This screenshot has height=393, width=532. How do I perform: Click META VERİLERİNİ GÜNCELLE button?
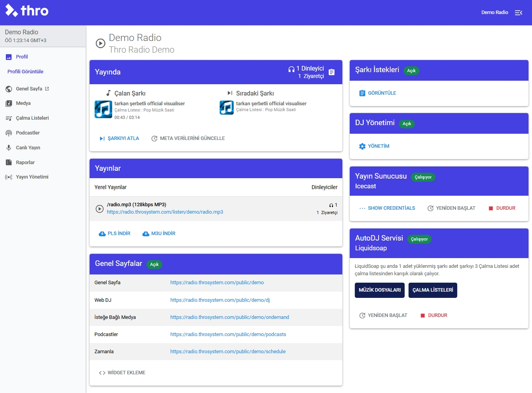click(x=188, y=138)
